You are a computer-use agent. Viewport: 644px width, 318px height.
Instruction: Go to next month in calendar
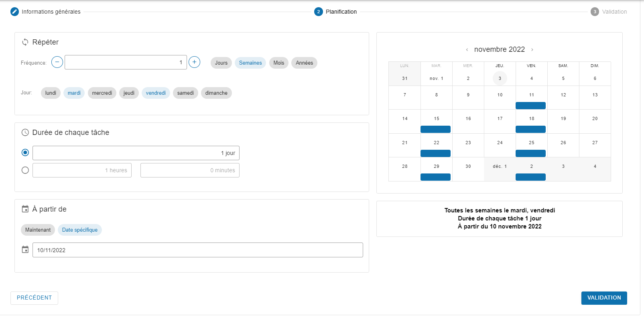532,50
